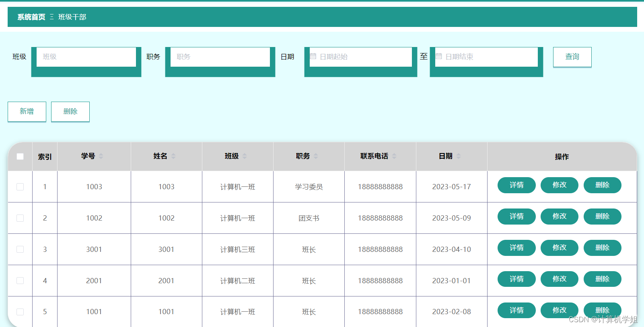Sort table by 联系电话 column arrows

click(394, 156)
